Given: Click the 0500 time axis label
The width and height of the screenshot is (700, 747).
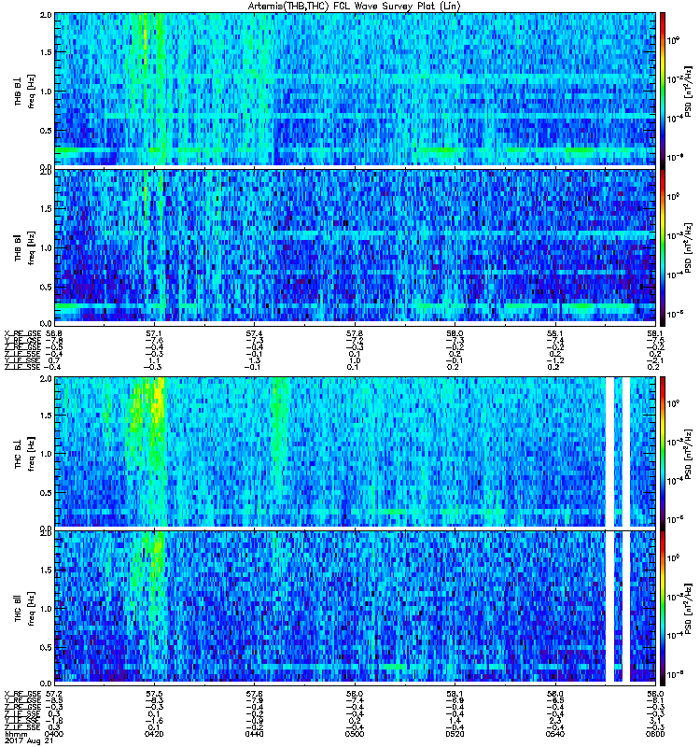Looking at the screenshot, I should (355, 734).
